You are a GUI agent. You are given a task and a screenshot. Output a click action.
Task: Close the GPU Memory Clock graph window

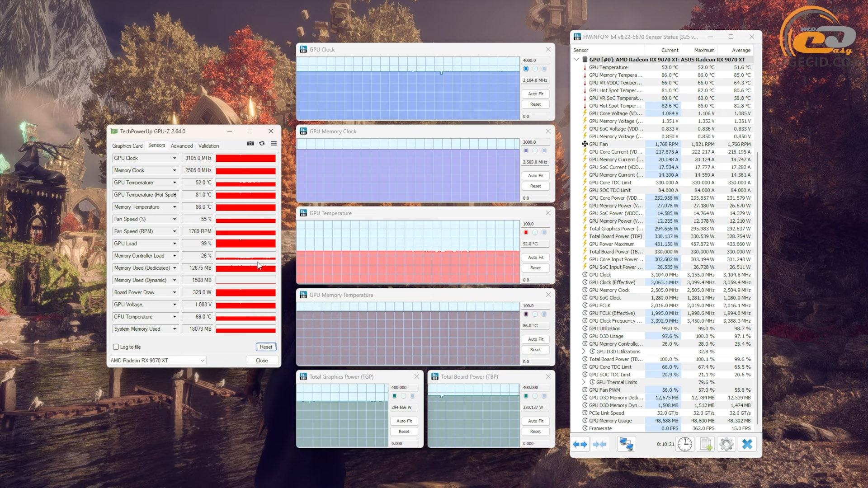548,131
